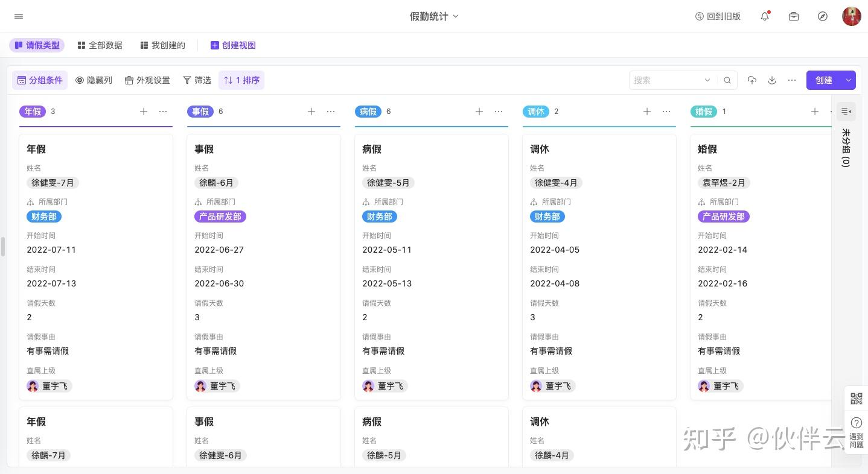The width and height of the screenshot is (868, 474).
Task: Toggle 隐藏列 column visibility
Action: tap(94, 80)
